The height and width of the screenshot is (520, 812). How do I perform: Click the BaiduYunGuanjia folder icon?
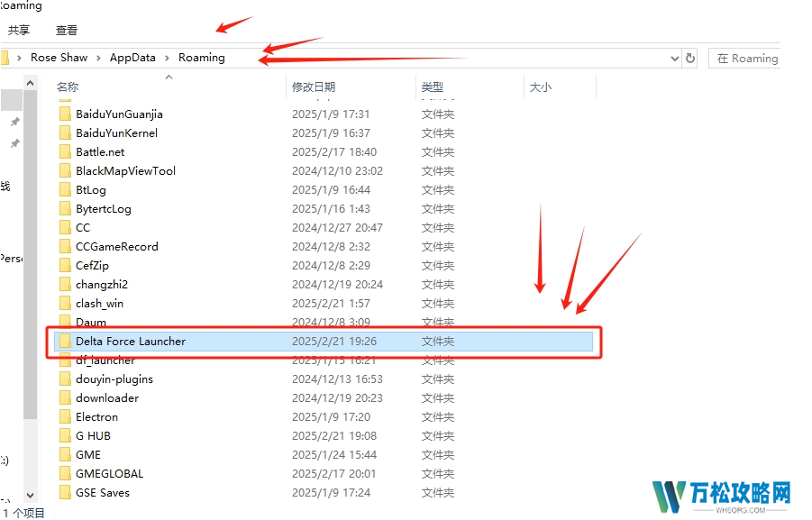point(65,114)
